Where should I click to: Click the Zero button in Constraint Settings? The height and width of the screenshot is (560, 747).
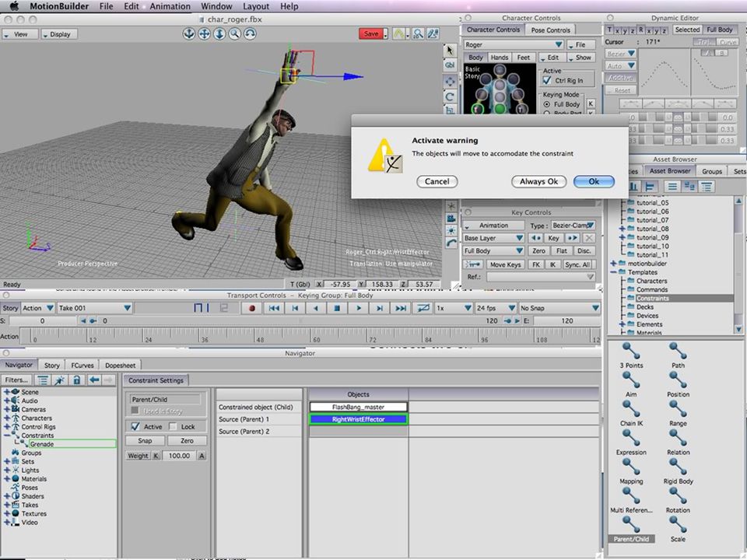coord(187,440)
